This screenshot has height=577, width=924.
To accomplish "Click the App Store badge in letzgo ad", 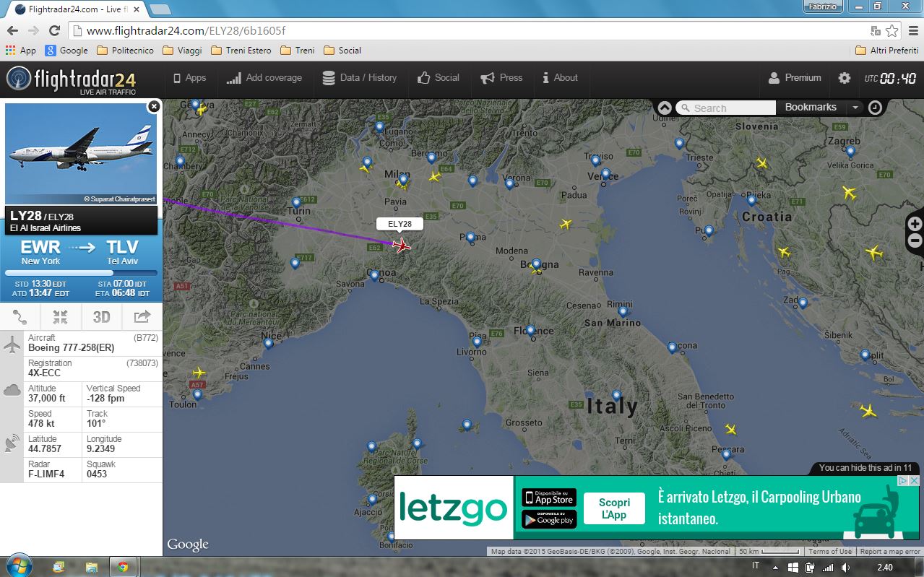I will tap(549, 498).
